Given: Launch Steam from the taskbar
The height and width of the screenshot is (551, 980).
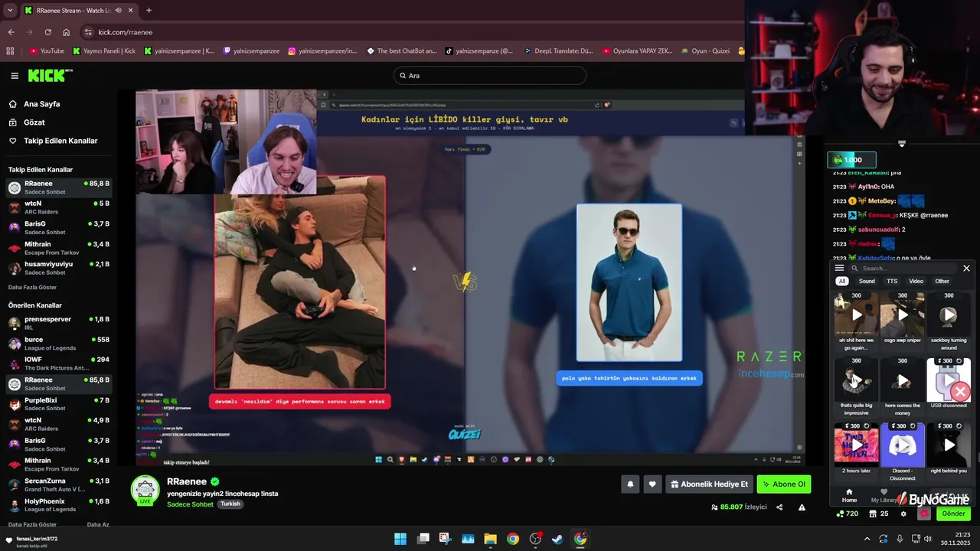Looking at the screenshot, I should pyautogui.click(x=557, y=539).
